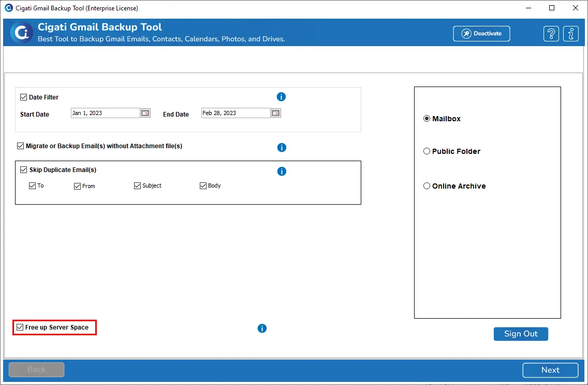The height and width of the screenshot is (385, 588).
Task: Uncheck the From duplicate criterion
Action: (x=77, y=186)
